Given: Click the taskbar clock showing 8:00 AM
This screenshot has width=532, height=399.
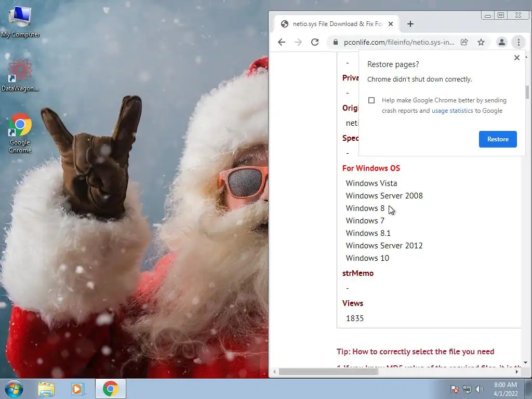Looking at the screenshot, I should point(506,389).
